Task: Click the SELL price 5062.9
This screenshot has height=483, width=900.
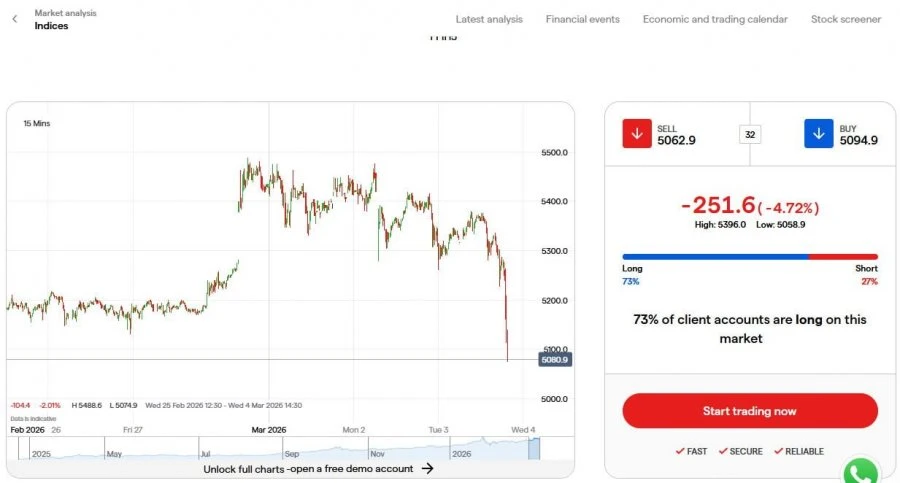Action: tap(676, 140)
